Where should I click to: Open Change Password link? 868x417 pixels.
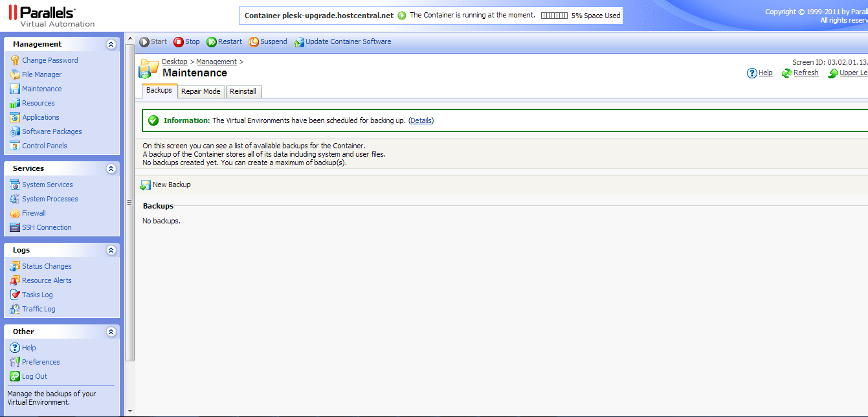pyautogui.click(x=50, y=60)
